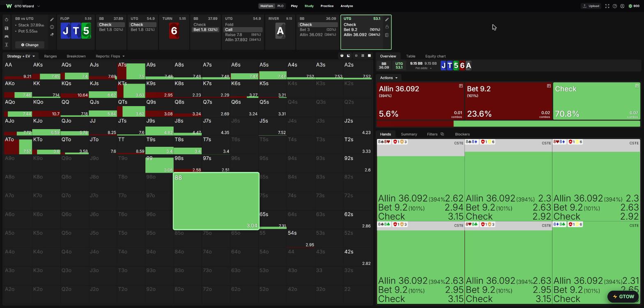Click the Upload button
644x308 pixels.
[x=591, y=6]
